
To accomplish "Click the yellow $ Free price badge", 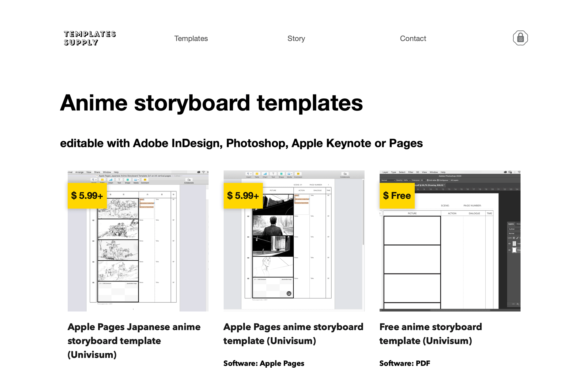I will 397,196.
